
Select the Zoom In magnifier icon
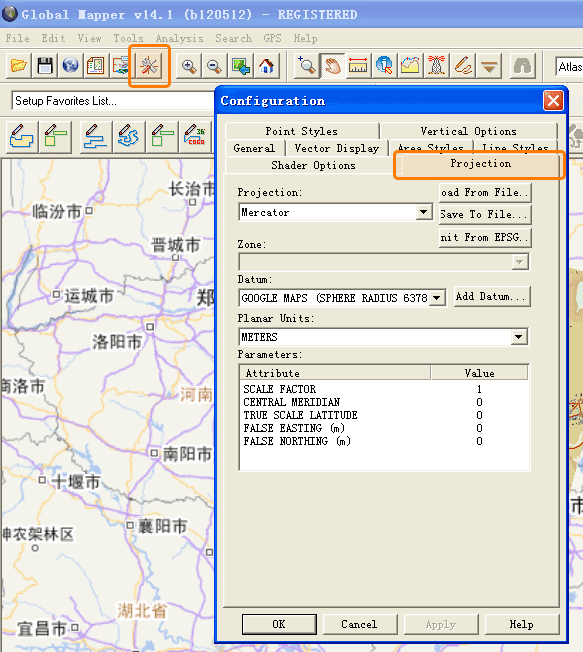[x=189, y=66]
